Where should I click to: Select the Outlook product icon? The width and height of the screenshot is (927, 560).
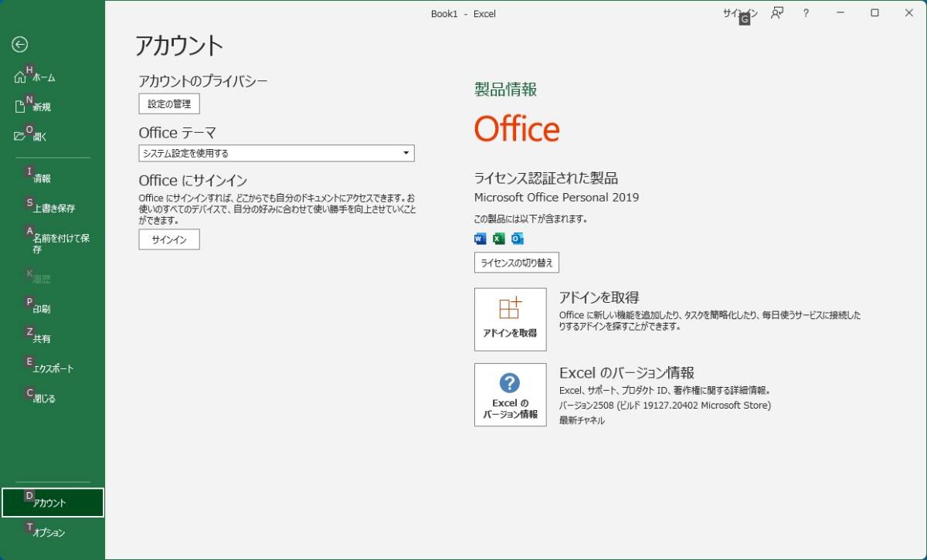tap(516, 239)
